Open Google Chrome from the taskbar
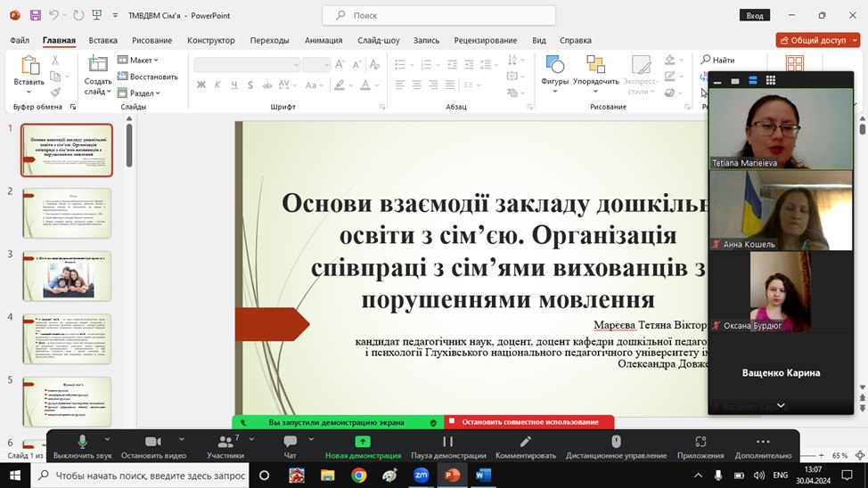 pyautogui.click(x=358, y=476)
